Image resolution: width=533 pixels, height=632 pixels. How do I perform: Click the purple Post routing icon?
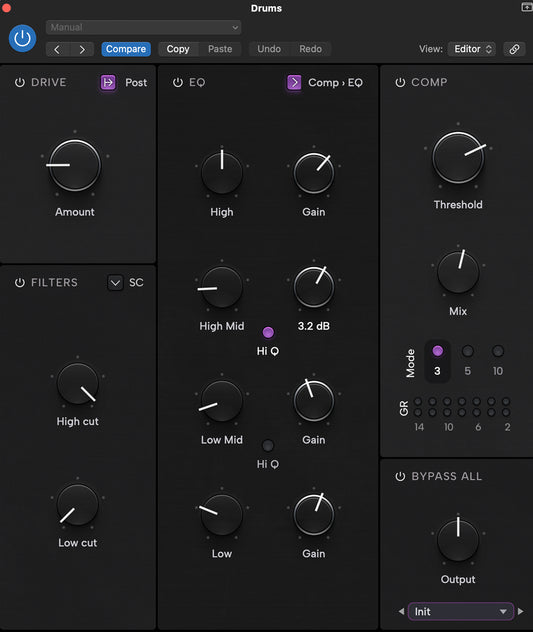click(x=108, y=83)
